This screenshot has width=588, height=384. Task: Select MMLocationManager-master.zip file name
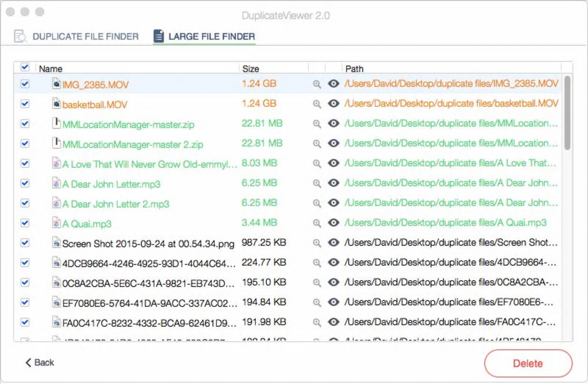(x=128, y=125)
